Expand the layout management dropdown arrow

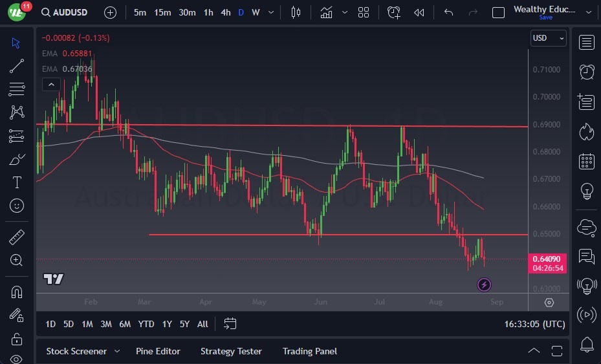[x=589, y=13]
